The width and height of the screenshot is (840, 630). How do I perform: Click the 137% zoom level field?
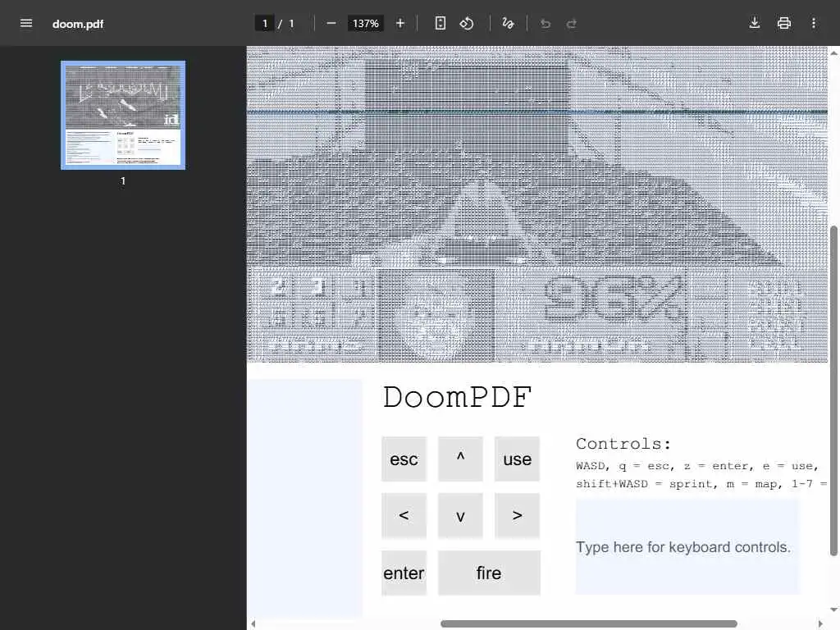pos(365,24)
